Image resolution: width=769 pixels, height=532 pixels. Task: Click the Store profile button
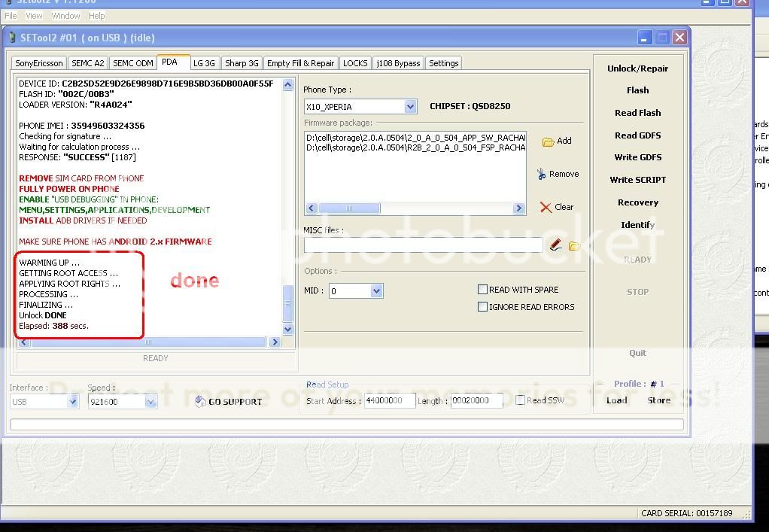(658, 400)
